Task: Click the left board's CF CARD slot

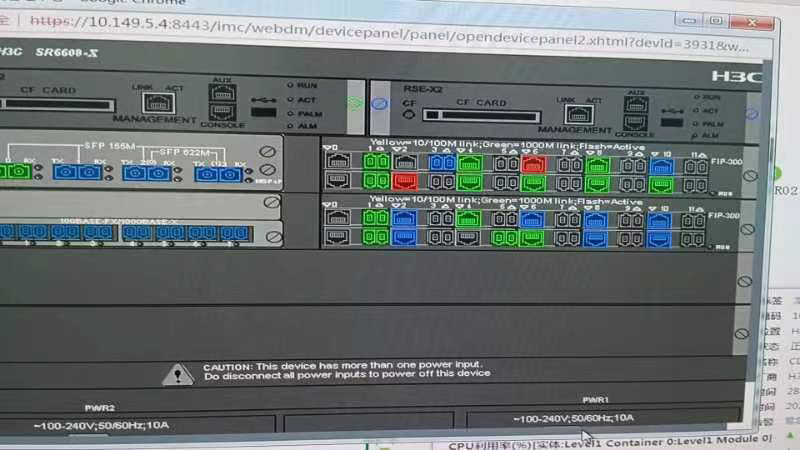Action: point(57,105)
